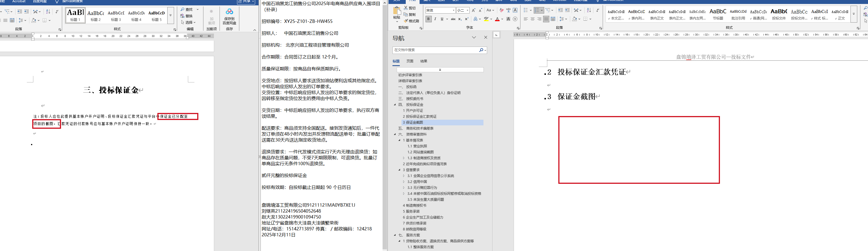Viewport: 868px width, 251px height.
Task: Click the navigation pane search magnifier icon
Action: [x=481, y=50]
